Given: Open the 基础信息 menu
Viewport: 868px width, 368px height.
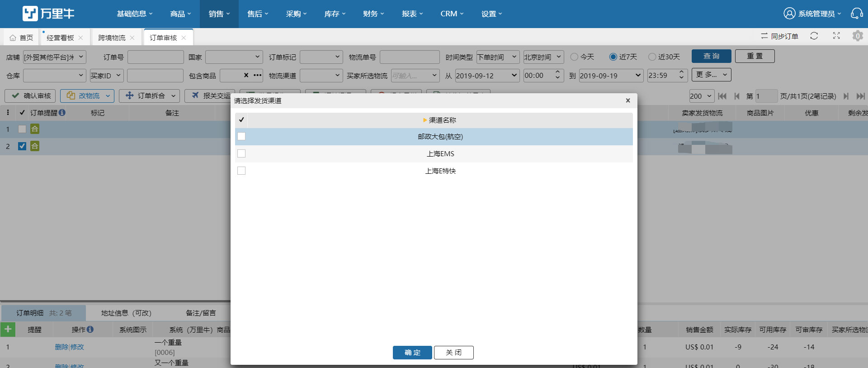Looking at the screenshot, I should pyautogui.click(x=135, y=14).
